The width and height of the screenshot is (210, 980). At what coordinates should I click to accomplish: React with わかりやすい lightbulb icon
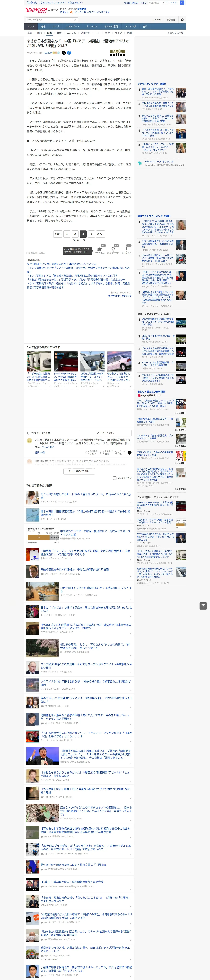tap(113, 249)
